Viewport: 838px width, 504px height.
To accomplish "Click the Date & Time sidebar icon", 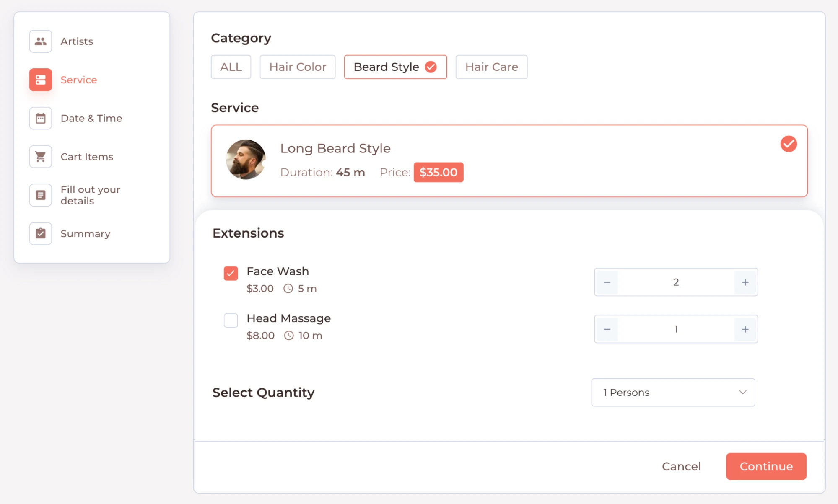I will pos(40,119).
